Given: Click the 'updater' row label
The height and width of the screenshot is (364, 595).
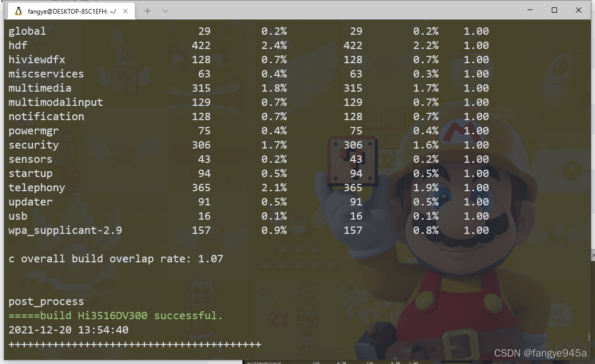Looking at the screenshot, I should [x=31, y=202].
